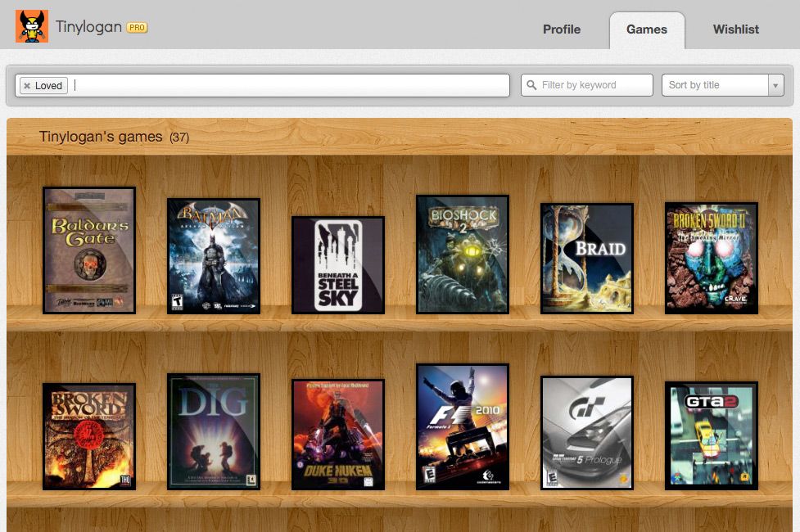Select Beneath a Steel Sky cover
The width and height of the screenshot is (800, 532).
[x=338, y=264]
